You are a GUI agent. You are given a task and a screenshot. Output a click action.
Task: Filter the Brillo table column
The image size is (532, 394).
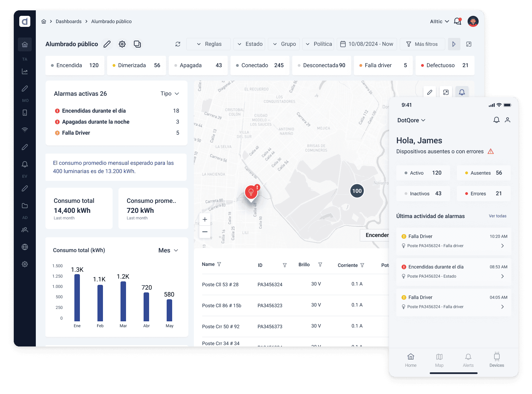(x=320, y=265)
